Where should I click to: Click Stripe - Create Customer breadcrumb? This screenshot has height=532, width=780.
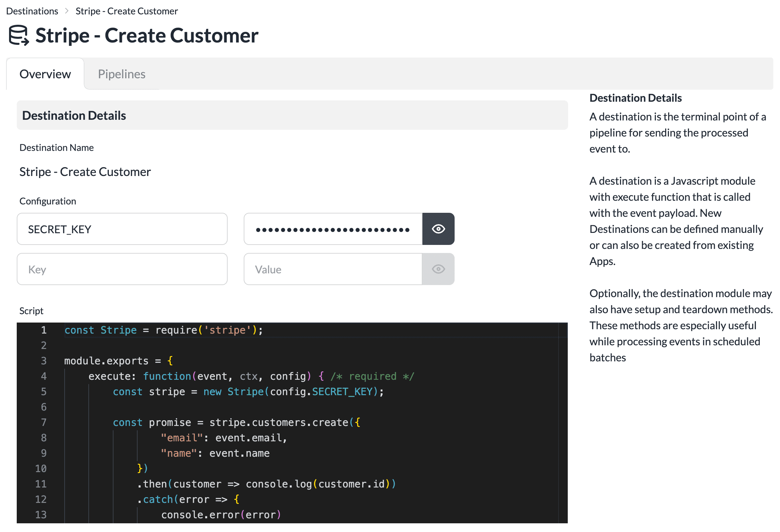tap(127, 11)
